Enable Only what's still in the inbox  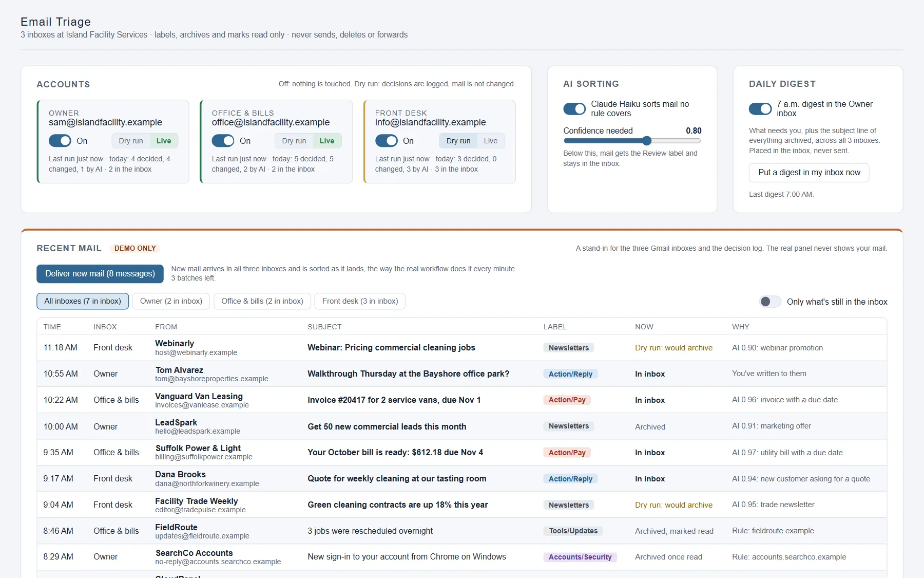tap(770, 302)
